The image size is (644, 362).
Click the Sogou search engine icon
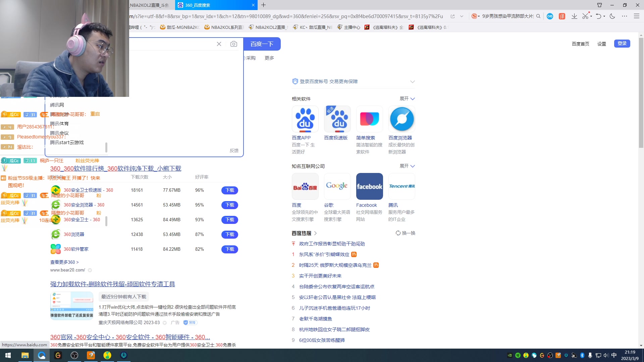[x=474, y=16]
